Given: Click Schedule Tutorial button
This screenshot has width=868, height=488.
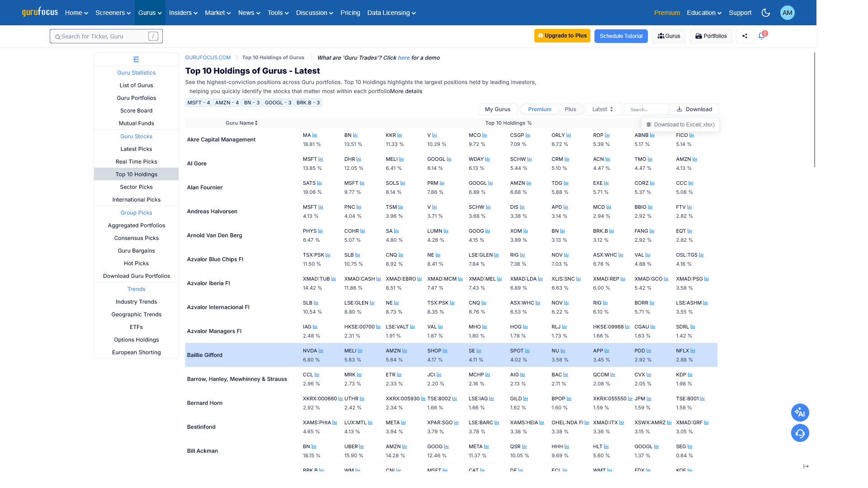Looking at the screenshot, I should (x=621, y=36).
